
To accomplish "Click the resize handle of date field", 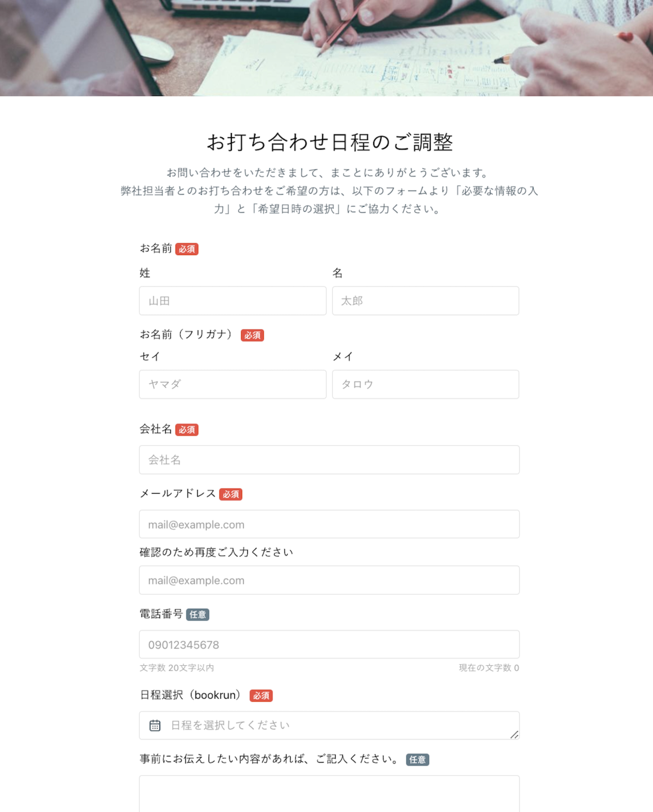I will [514, 734].
